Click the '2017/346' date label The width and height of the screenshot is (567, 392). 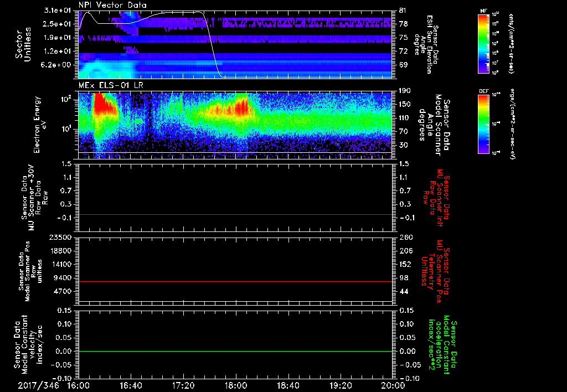tap(38, 386)
